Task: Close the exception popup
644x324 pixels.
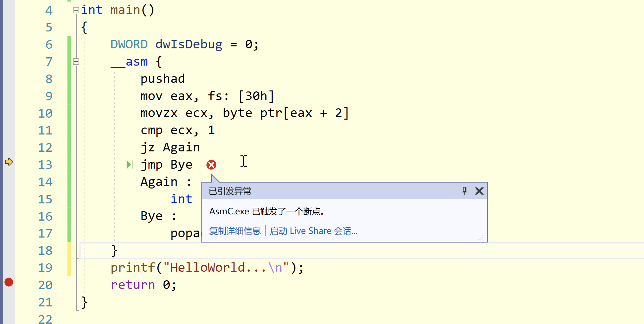Action: coord(479,191)
